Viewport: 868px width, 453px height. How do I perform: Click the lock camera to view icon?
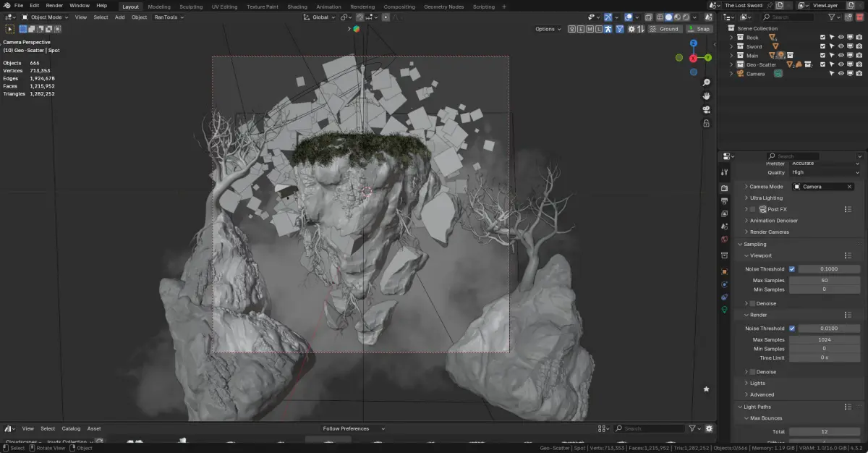[707, 124]
